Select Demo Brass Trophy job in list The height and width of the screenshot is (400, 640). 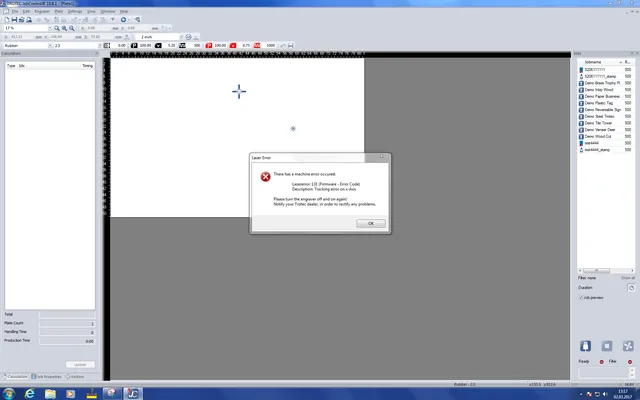603,82
